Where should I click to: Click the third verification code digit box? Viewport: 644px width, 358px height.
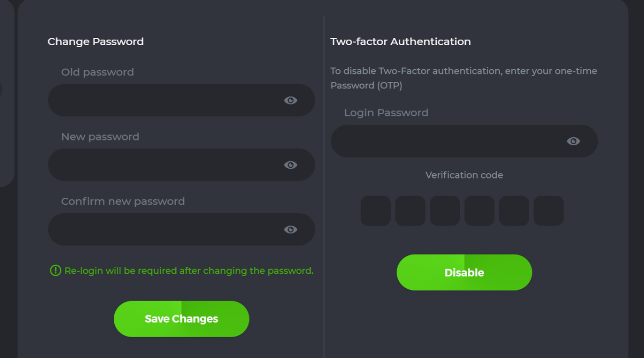445,211
